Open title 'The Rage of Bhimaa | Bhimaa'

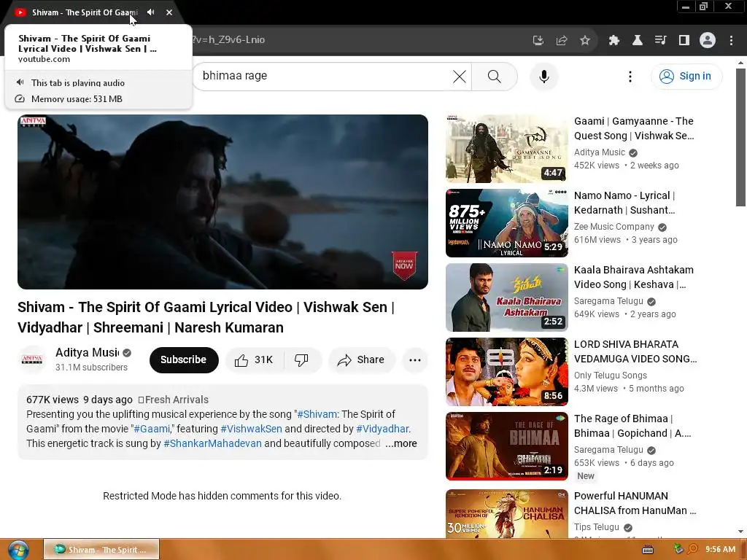point(632,426)
